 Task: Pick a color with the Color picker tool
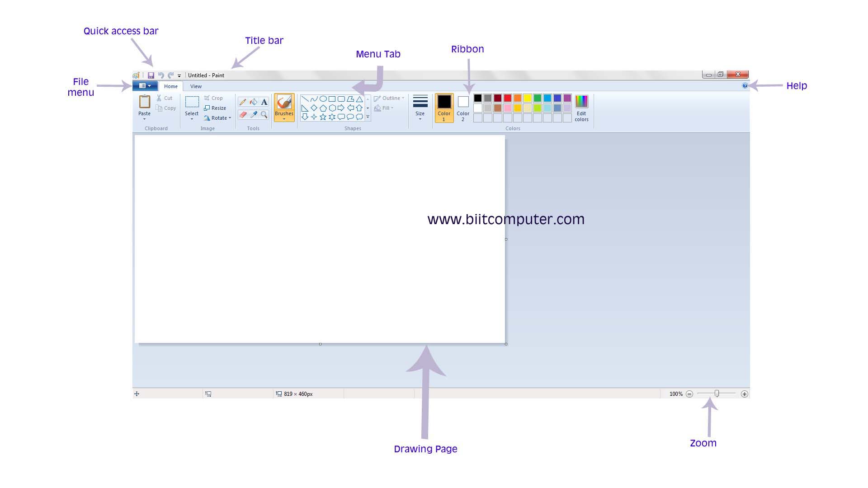click(x=253, y=114)
